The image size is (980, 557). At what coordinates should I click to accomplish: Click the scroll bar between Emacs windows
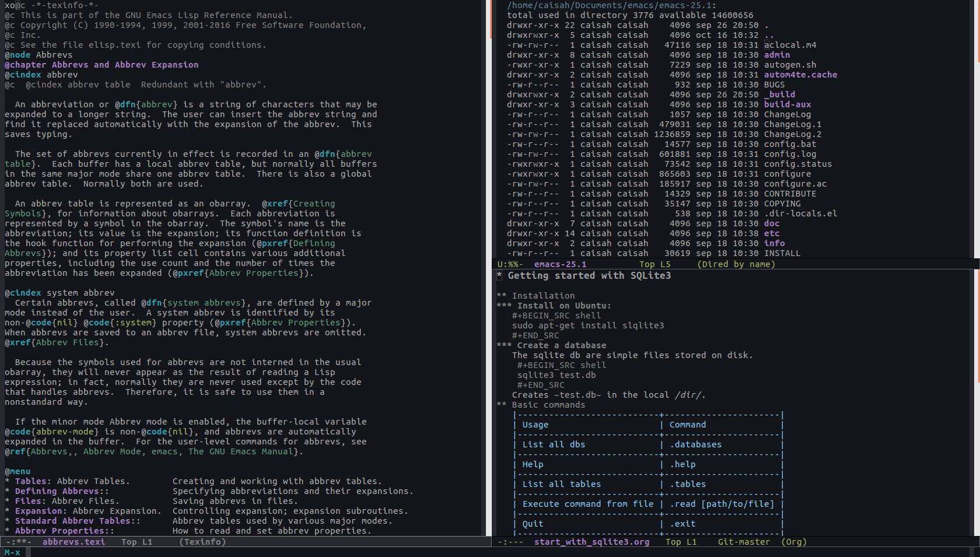click(489, 268)
